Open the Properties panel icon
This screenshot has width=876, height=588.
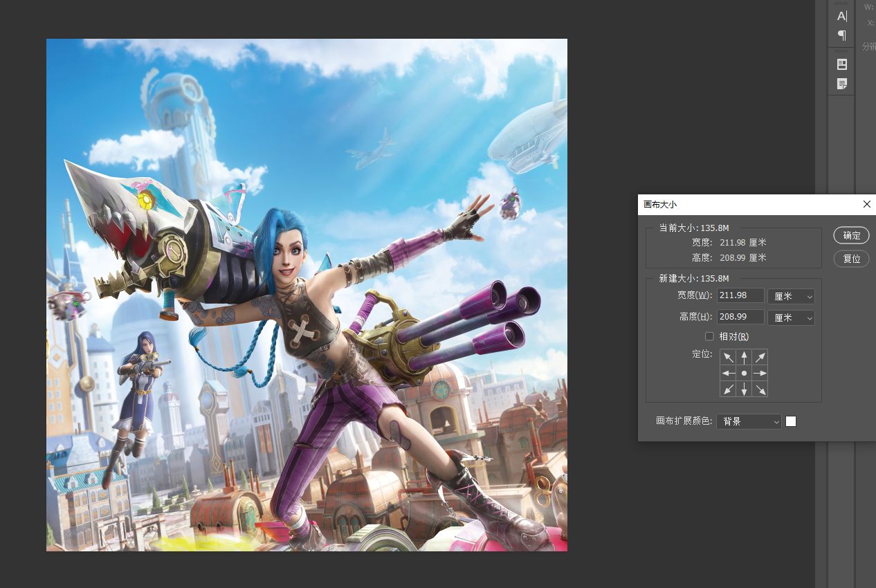pyautogui.click(x=841, y=64)
